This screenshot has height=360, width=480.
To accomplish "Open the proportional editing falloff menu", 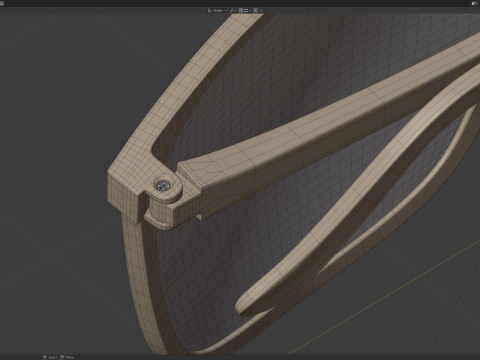I will 261,11.
